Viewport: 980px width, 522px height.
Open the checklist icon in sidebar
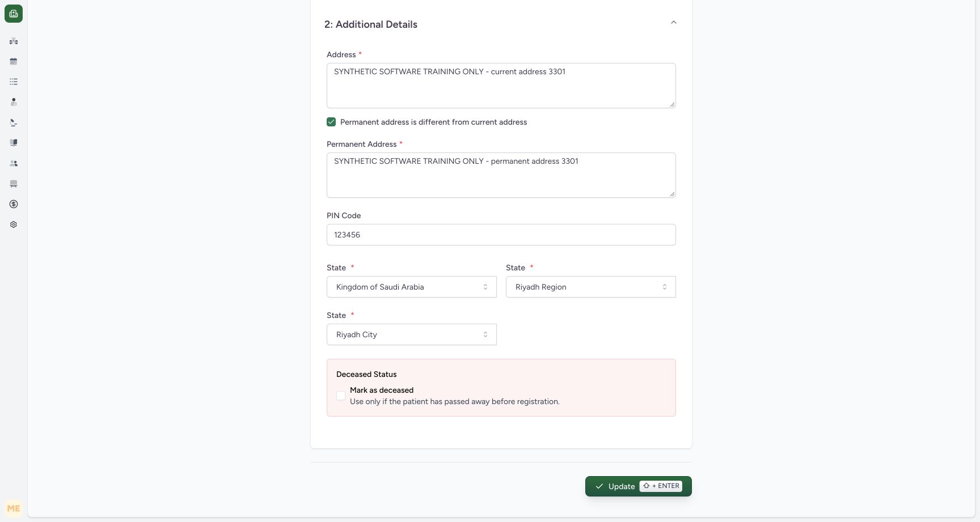(x=14, y=82)
